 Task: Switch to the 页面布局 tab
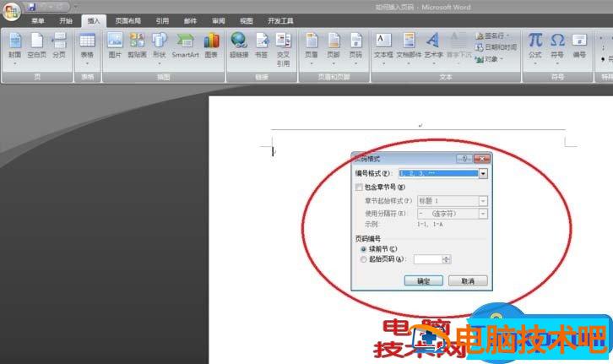coord(127,21)
